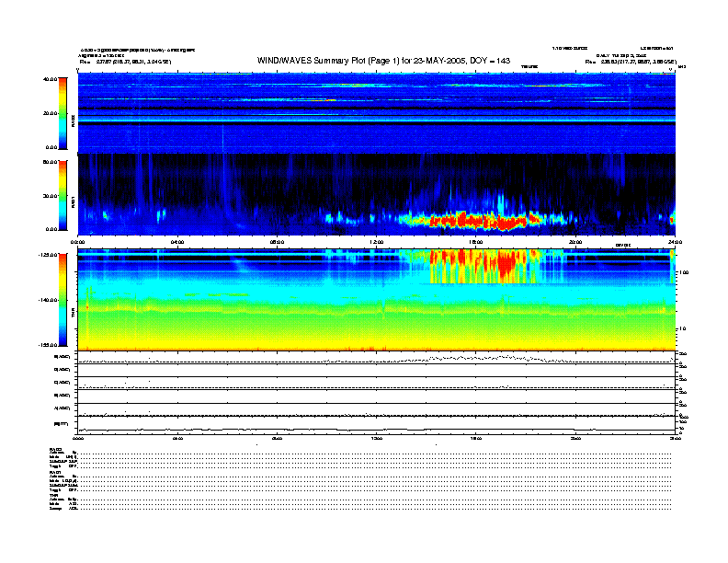Click the -155.00 label on TNR scale
Screen dimensions: 728x563
(x=49, y=345)
